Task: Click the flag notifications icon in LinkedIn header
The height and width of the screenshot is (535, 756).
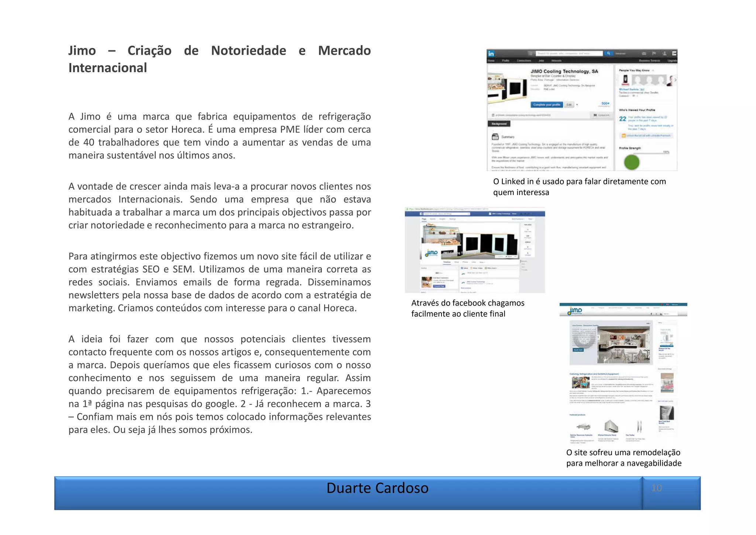Action: [x=654, y=54]
